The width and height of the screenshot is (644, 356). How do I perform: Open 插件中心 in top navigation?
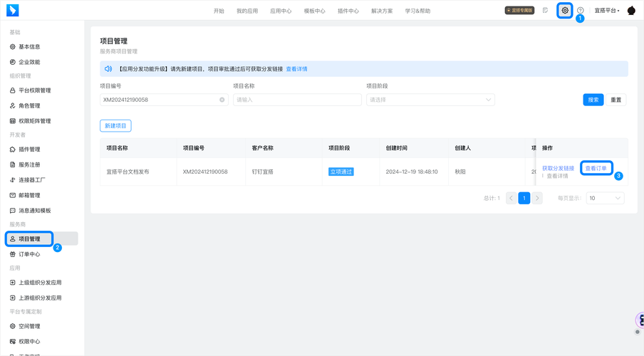pos(348,11)
